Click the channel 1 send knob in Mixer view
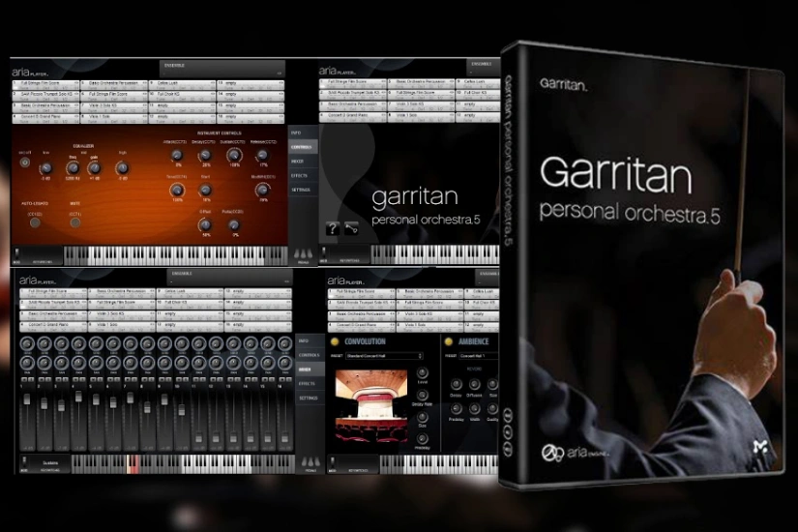 [x=27, y=343]
